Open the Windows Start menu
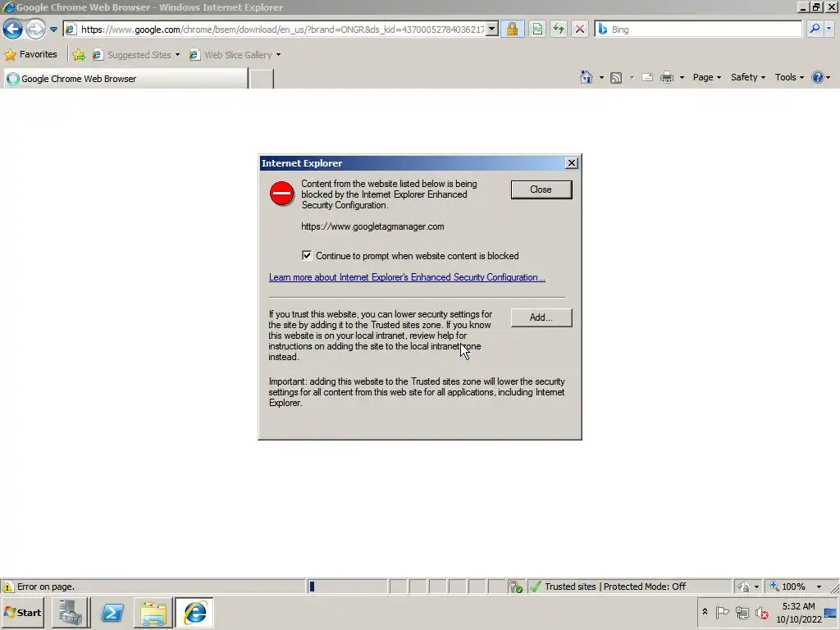The width and height of the screenshot is (840, 630). coord(22,612)
